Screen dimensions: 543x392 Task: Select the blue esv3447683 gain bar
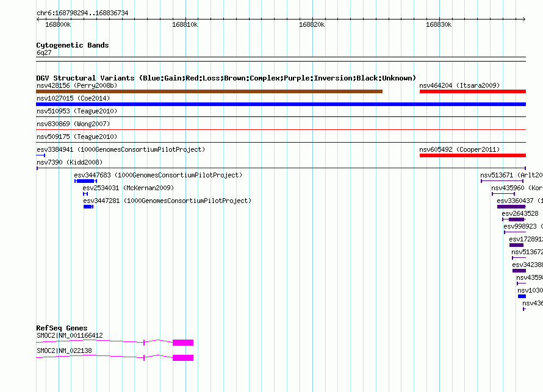85,181
